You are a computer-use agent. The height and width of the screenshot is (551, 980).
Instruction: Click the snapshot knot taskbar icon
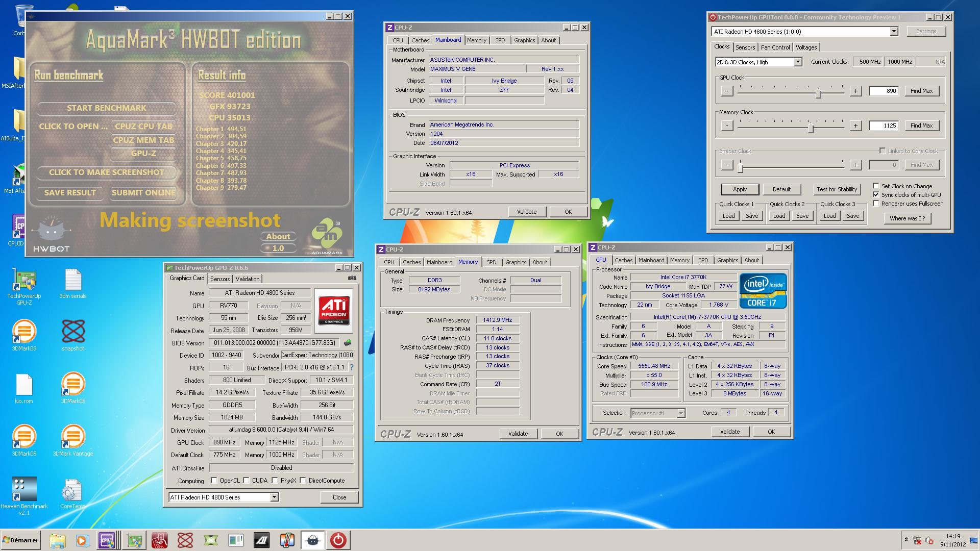pos(185,540)
